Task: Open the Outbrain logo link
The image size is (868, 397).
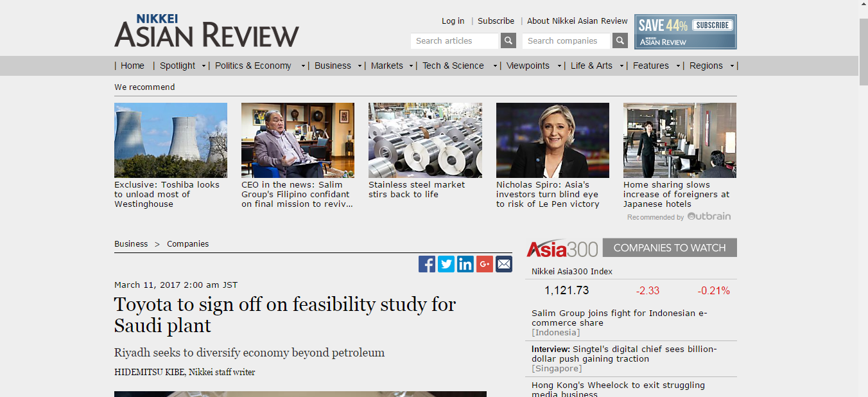Action: pyautogui.click(x=709, y=216)
